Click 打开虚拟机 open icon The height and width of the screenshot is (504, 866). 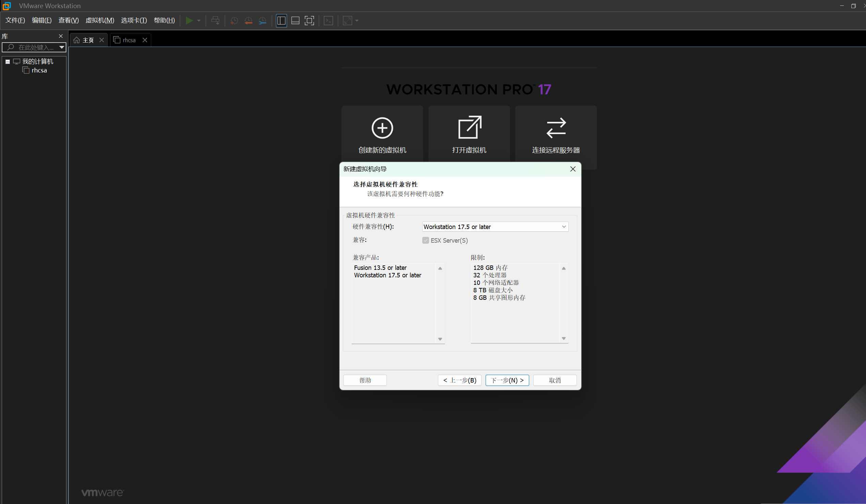pyautogui.click(x=469, y=127)
